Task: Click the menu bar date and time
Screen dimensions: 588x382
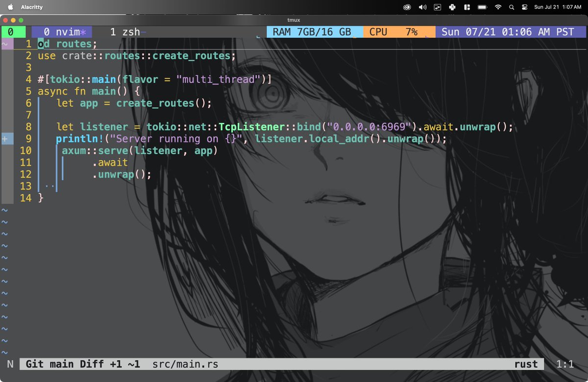Action: pyautogui.click(x=557, y=7)
